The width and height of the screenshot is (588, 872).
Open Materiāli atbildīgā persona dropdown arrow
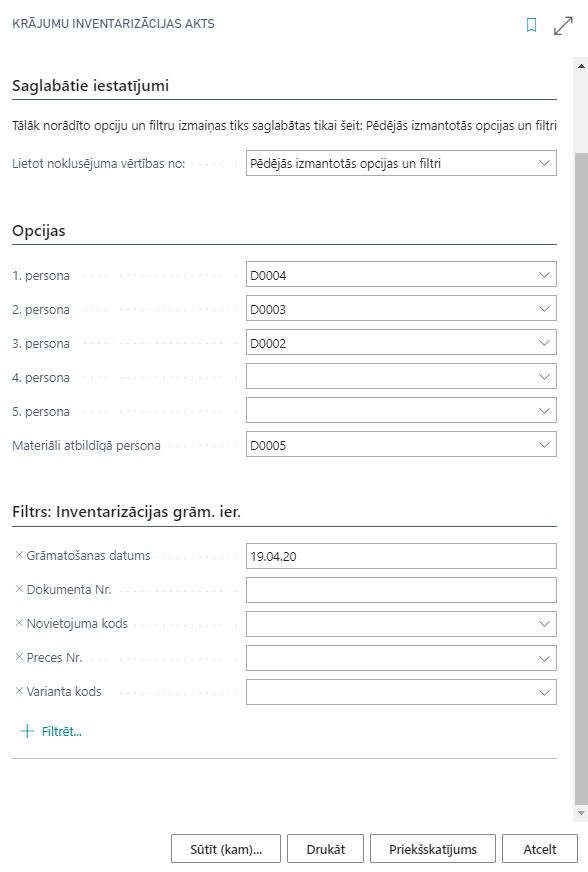click(544, 444)
